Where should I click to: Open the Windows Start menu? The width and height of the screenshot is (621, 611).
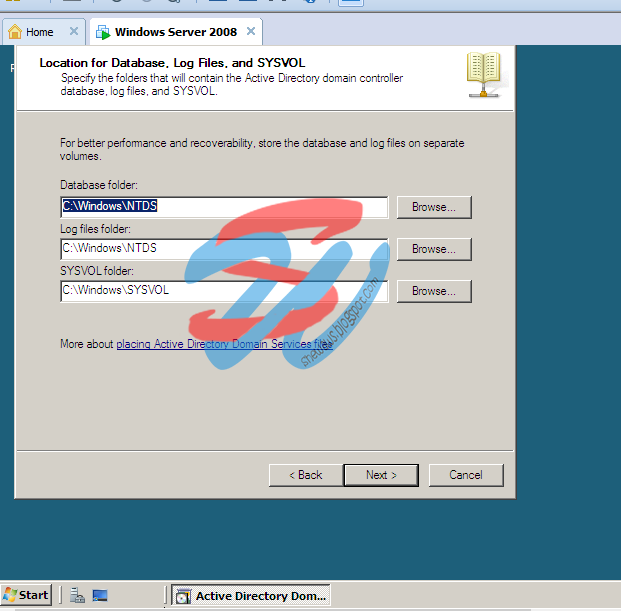[26, 595]
